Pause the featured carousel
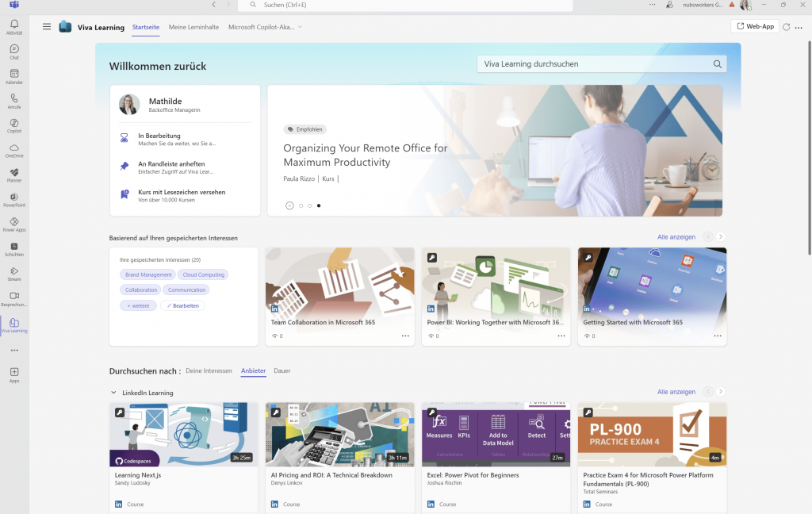Viewport: 812px width, 514px height. (289, 205)
